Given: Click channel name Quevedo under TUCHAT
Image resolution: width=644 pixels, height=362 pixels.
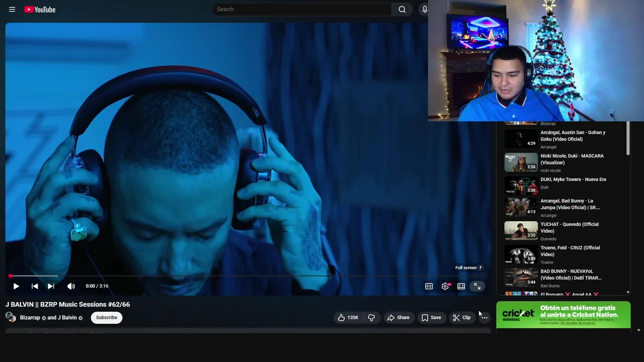Looking at the screenshot, I should pos(548,239).
